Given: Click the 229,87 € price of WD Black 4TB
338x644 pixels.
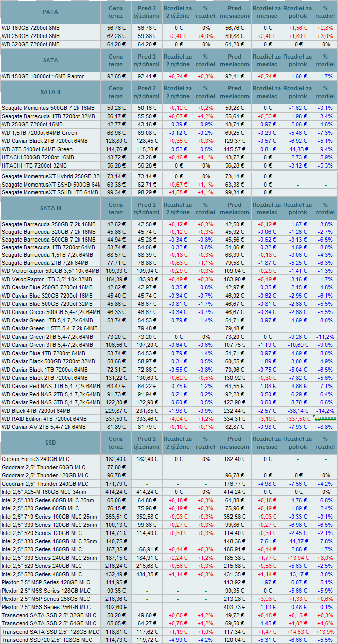Looking at the screenshot, I should pyautogui.click(x=116, y=411).
